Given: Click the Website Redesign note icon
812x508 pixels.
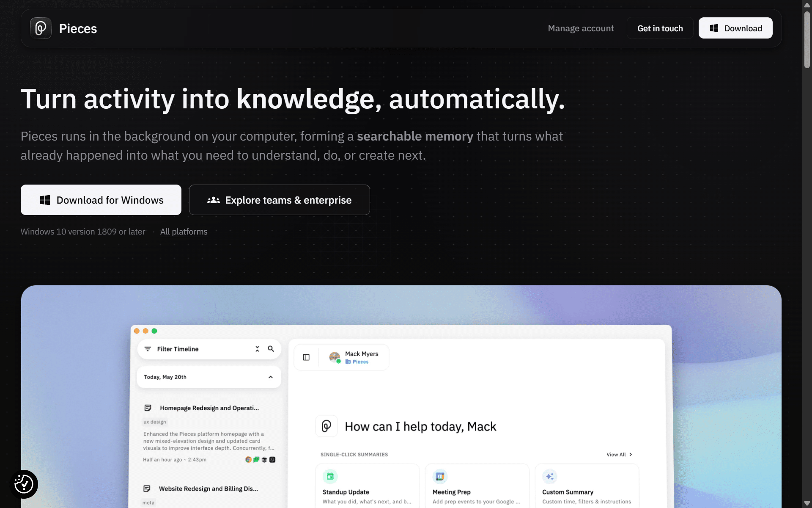Looking at the screenshot, I should click(x=147, y=489).
